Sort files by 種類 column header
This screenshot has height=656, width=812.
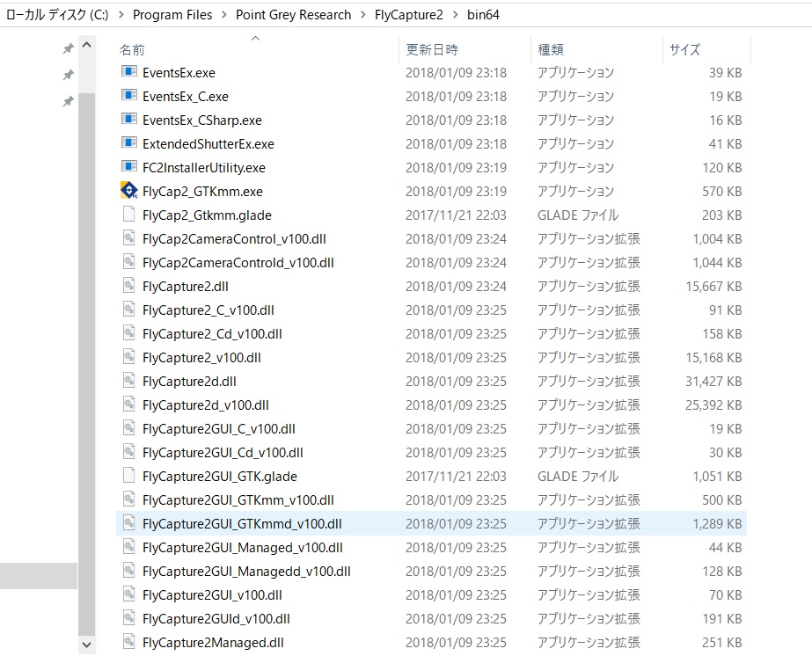click(597, 49)
